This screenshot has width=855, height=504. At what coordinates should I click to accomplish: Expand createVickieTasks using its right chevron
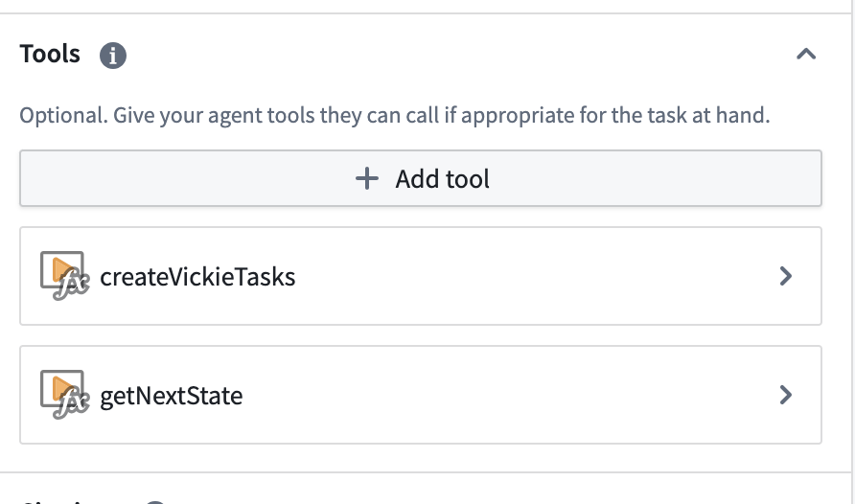pyautogui.click(x=785, y=276)
